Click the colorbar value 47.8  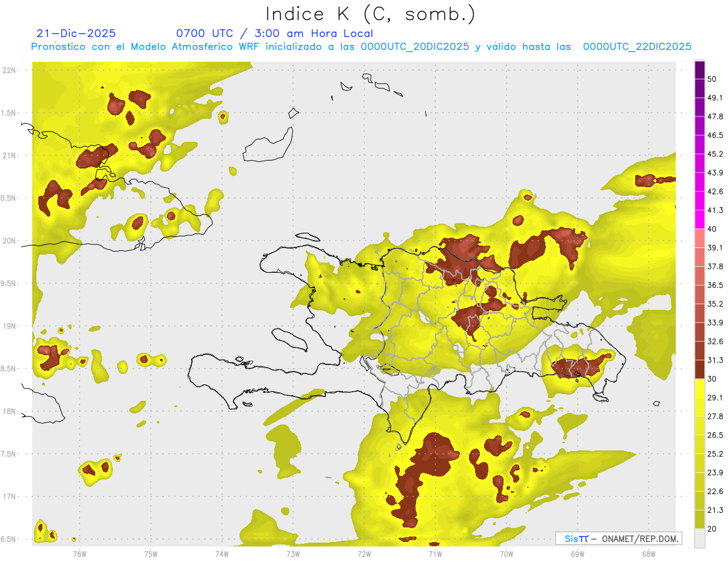pos(715,116)
